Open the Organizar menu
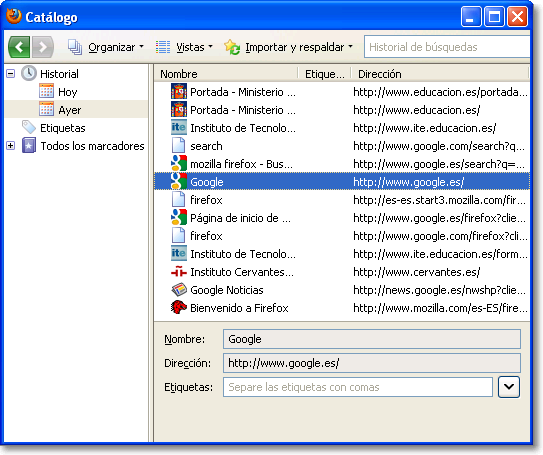 point(116,47)
